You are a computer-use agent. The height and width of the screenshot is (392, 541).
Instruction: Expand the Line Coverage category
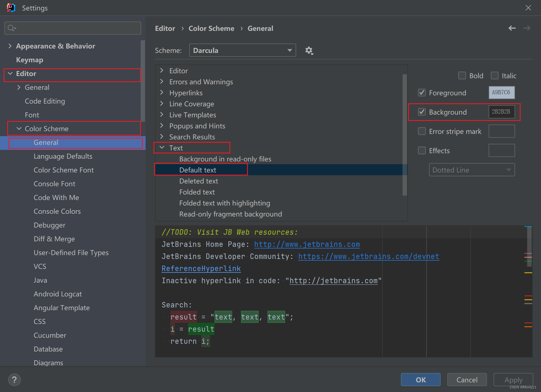point(162,104)
